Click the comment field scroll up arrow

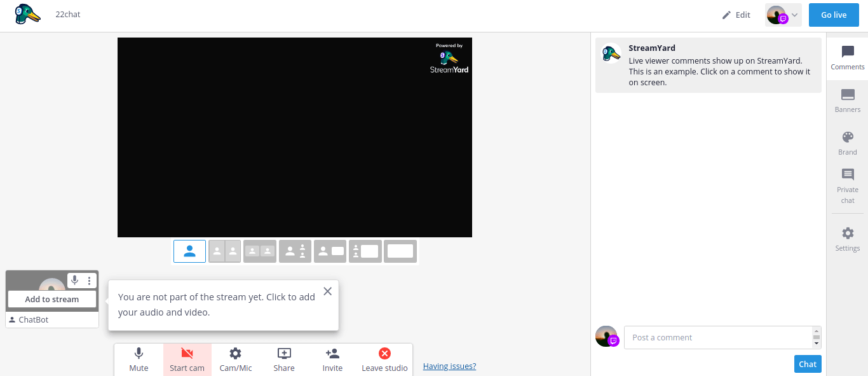coord(817,331)
